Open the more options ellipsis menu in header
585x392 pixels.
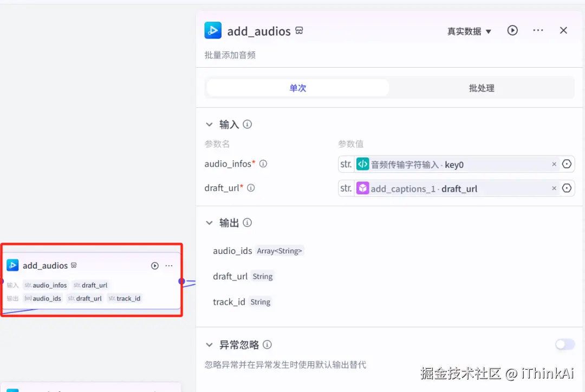click(x=538, y=30)
